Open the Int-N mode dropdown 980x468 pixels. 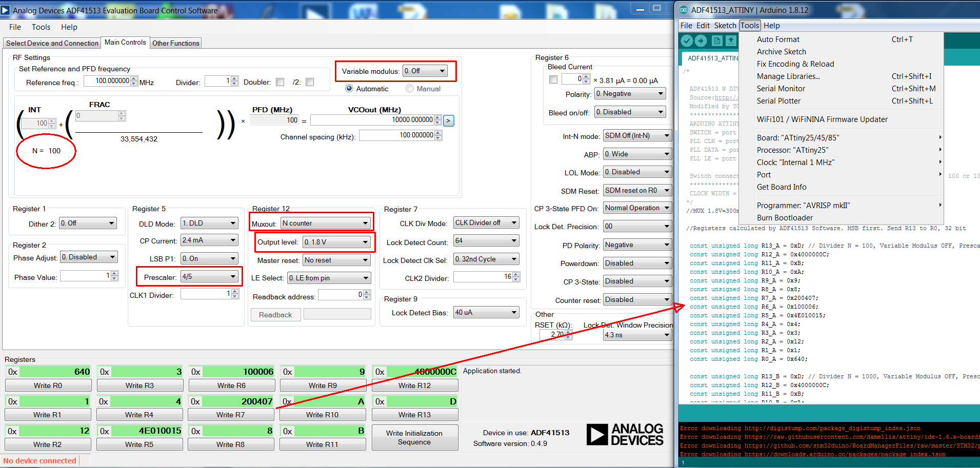click(637, 135)
